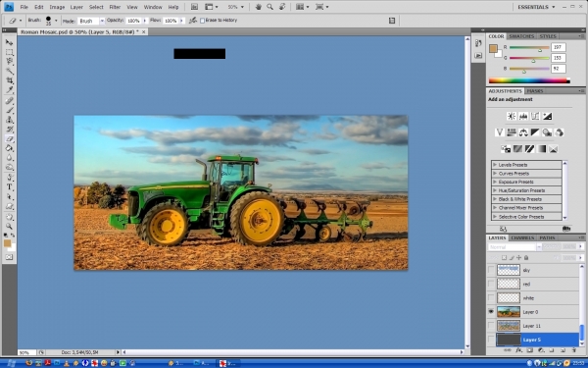This screenshot has height=368, width=588.
Task: Click the Windows Start button
Action: coord(10,363)
